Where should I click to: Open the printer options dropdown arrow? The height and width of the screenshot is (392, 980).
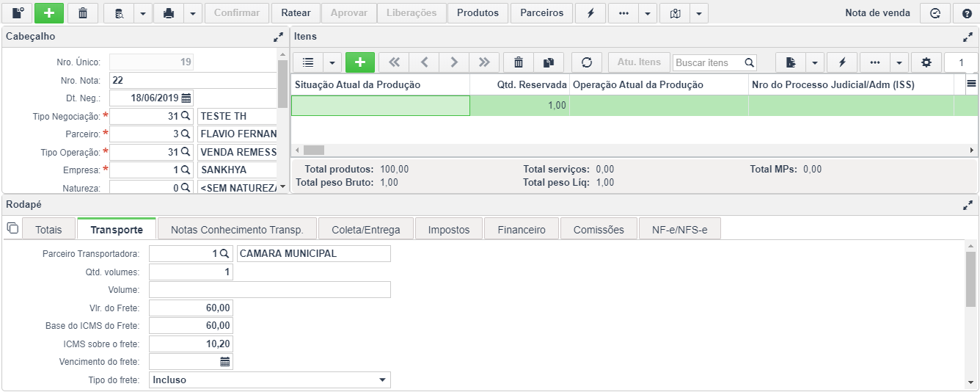click(192, 13)
